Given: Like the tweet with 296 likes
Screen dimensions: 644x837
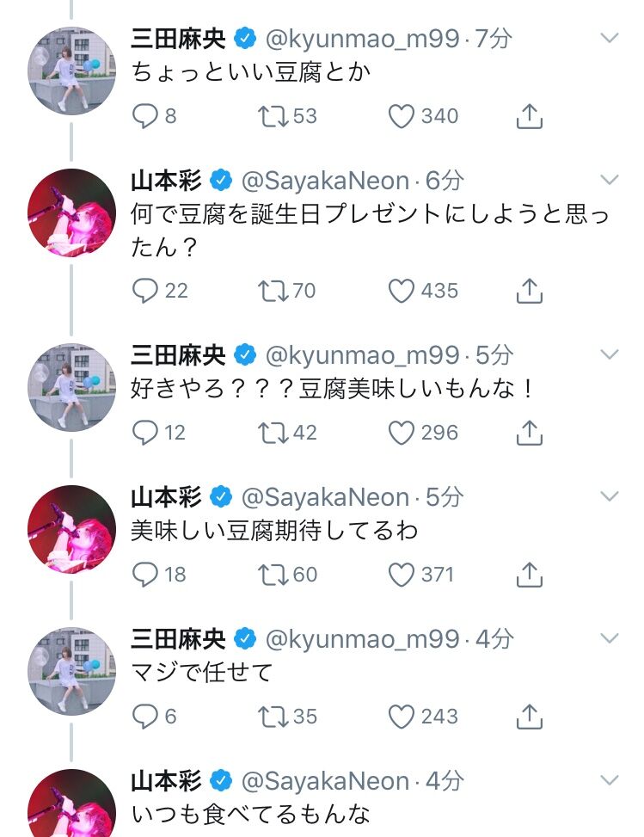Looking at the screenshot, I should 402,432.
